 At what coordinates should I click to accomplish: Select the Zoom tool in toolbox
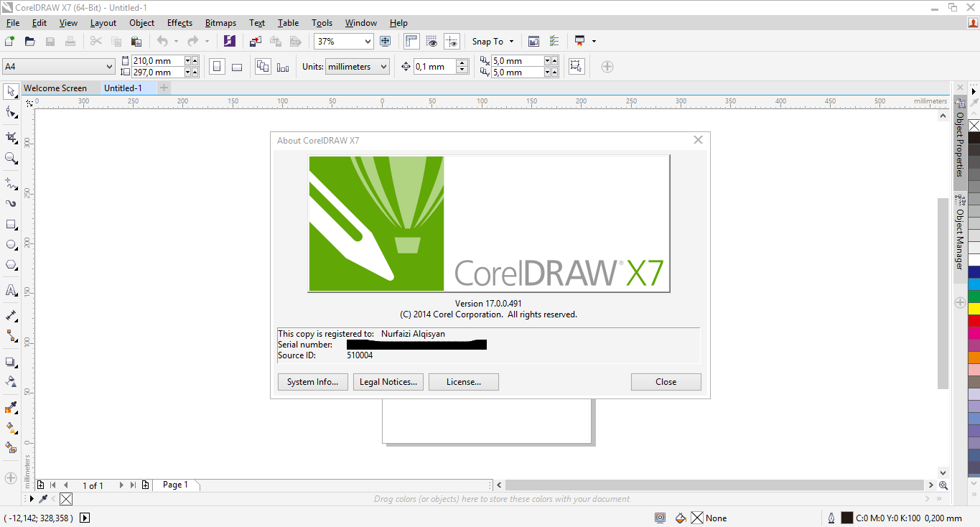(11, 158)
